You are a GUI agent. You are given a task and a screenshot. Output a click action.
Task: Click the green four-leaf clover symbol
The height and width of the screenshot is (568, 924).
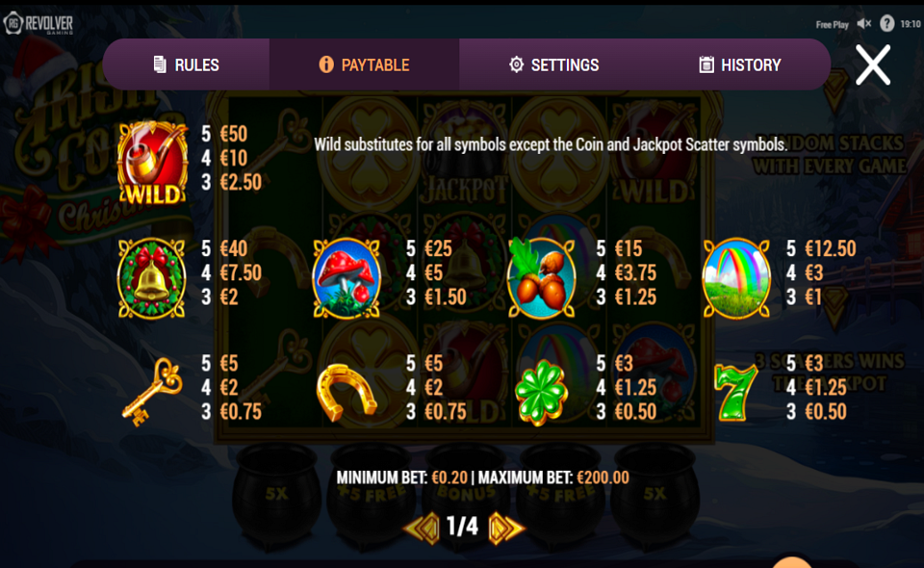click(541, 393)
